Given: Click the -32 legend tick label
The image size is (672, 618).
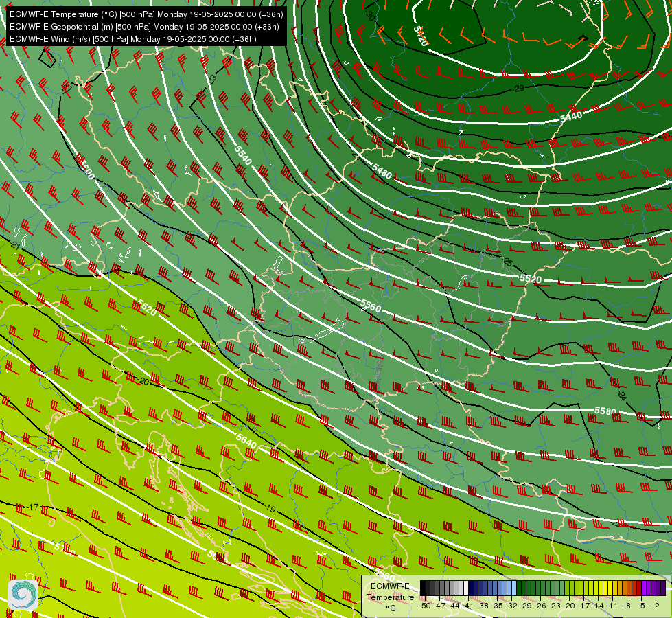Looking at the screenshot, I should click(x=511, y=606).
